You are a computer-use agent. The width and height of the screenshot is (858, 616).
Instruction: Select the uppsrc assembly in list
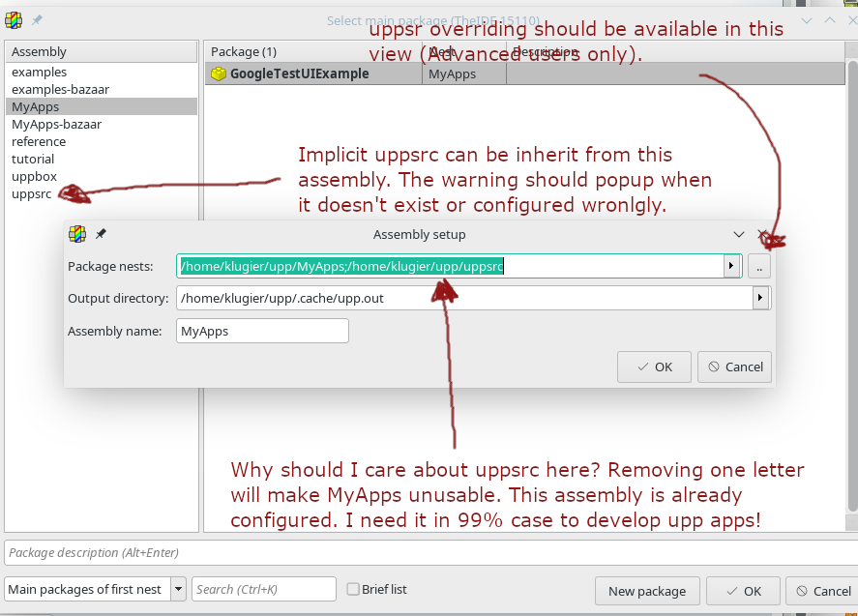pyautogui.click(x=32, y=193)
